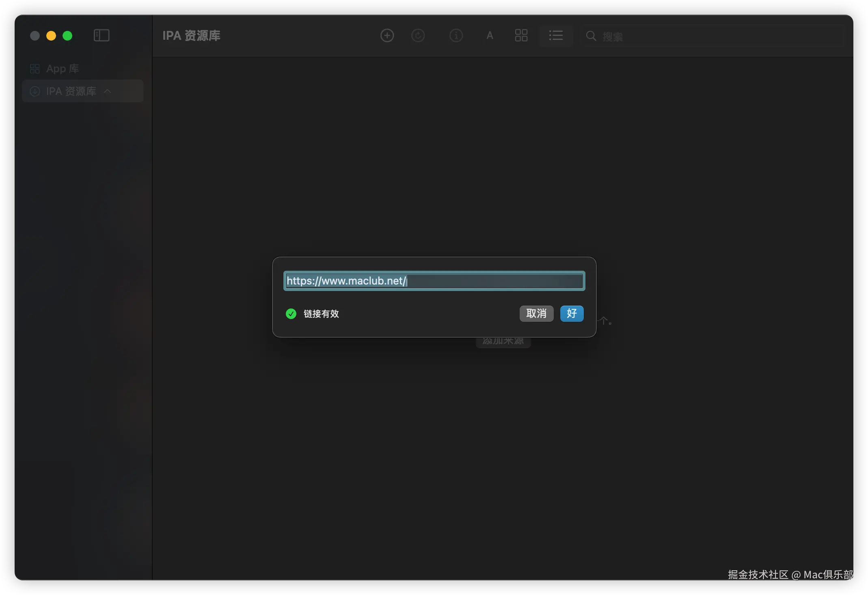
Task: Click the green link-valid checkmark icon
Action: click(x=291, y=314)
